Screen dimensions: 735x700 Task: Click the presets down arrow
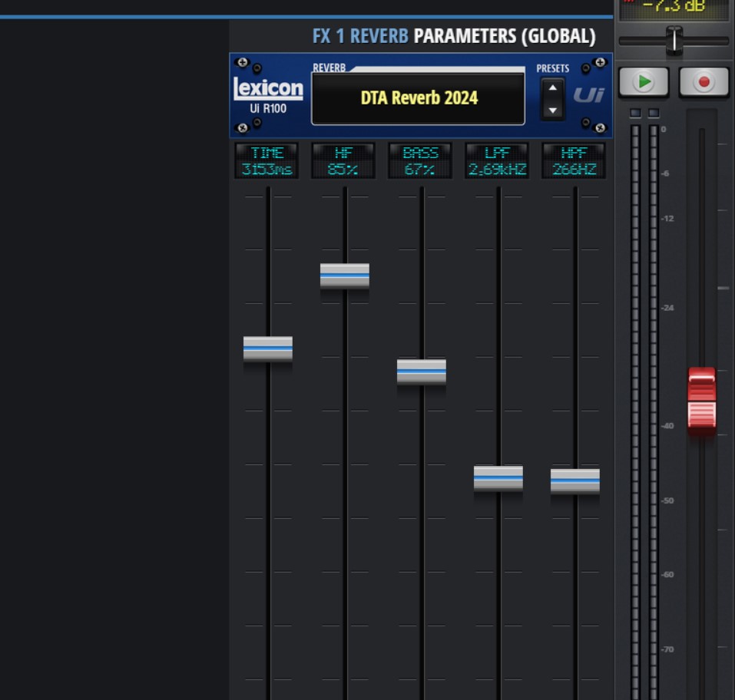tap(552, 110)
